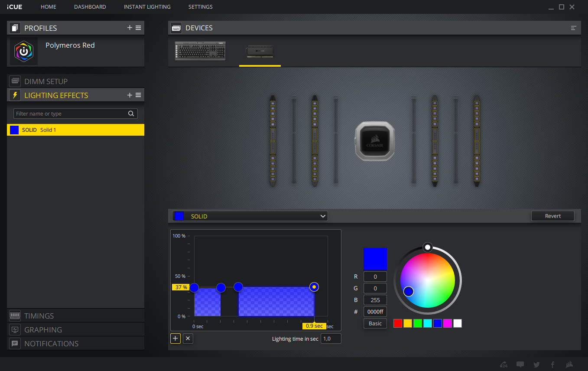
Task: Add a point to the lighting graph
Action: [x=175, y=338]
